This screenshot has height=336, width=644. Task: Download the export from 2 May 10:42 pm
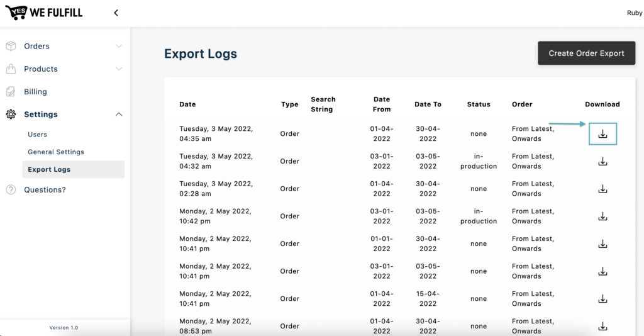pos(602,216)
